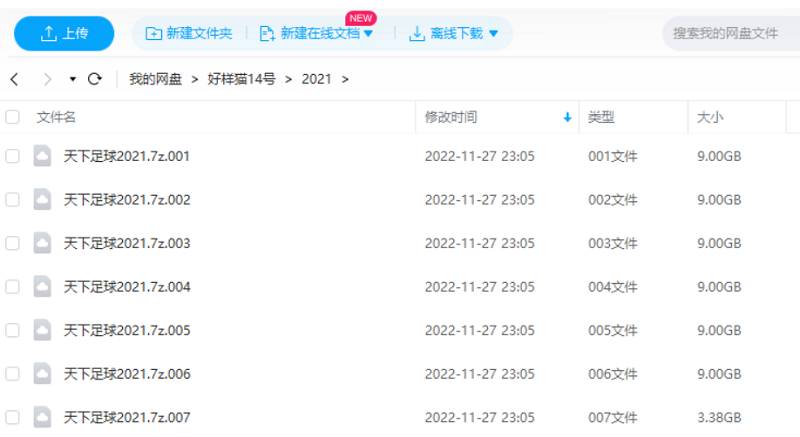Toggle the select-all checkbox in header
The width and height of the screenshot is (800, 437).
tap(13, 117)
